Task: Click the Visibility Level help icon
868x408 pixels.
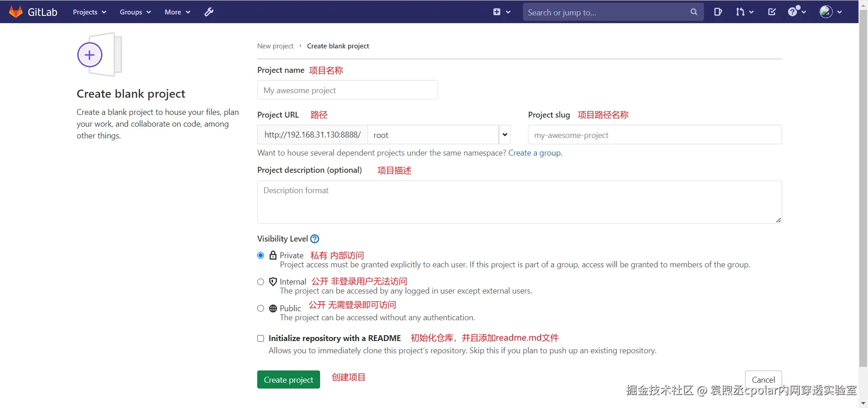Action: tap(315, 239)
